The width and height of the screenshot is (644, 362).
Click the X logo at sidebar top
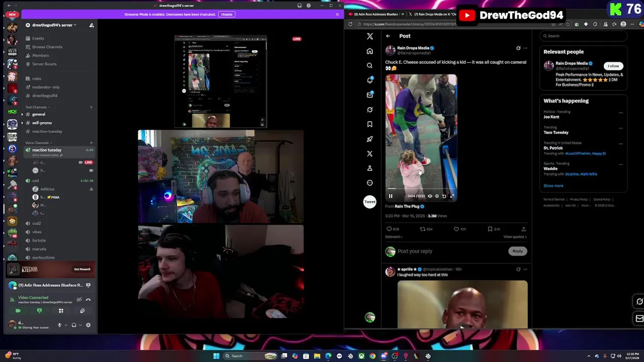point(370,36)
